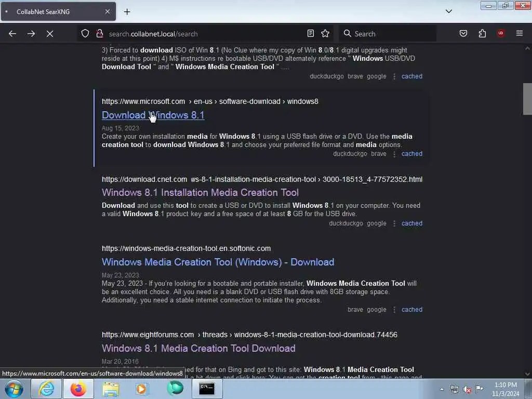Open the Command Prompt taskbar window
The image size is (532, 399).
click(x=207, y=389)
